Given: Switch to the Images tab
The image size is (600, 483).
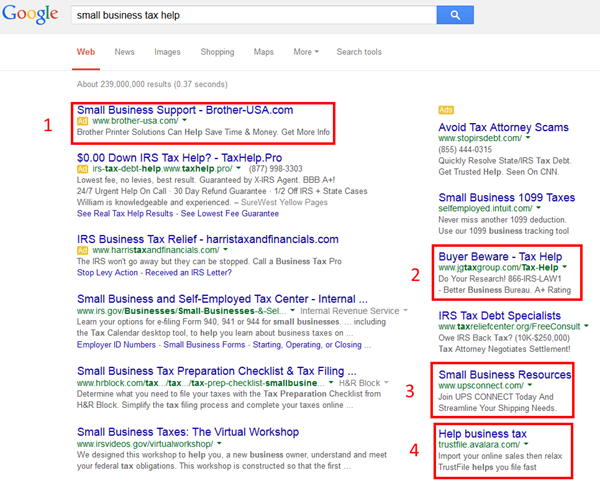Looking at the screenshot, I should coord(167,52).
